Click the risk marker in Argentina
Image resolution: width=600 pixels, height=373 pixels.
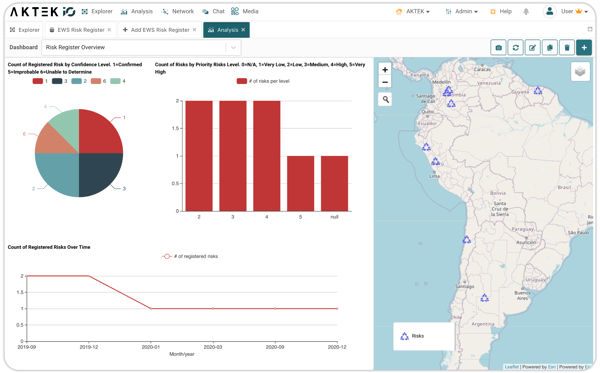484,298
